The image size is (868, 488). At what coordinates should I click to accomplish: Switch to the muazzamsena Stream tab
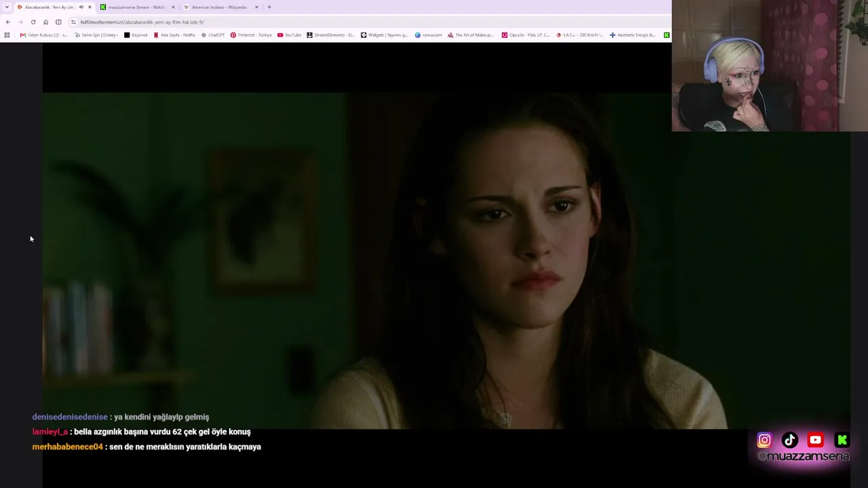click(138, 7)
